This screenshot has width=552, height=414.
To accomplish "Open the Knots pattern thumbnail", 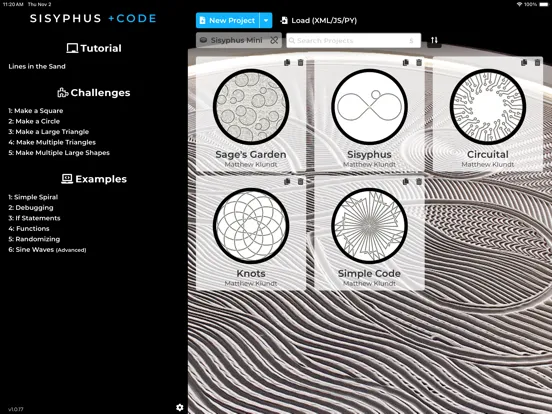I will 251,226.
